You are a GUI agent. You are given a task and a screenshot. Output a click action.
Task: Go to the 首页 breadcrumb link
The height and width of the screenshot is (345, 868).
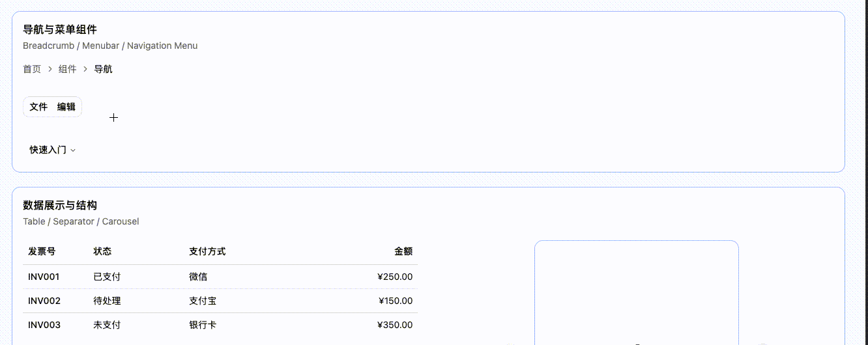click(32, 69)
